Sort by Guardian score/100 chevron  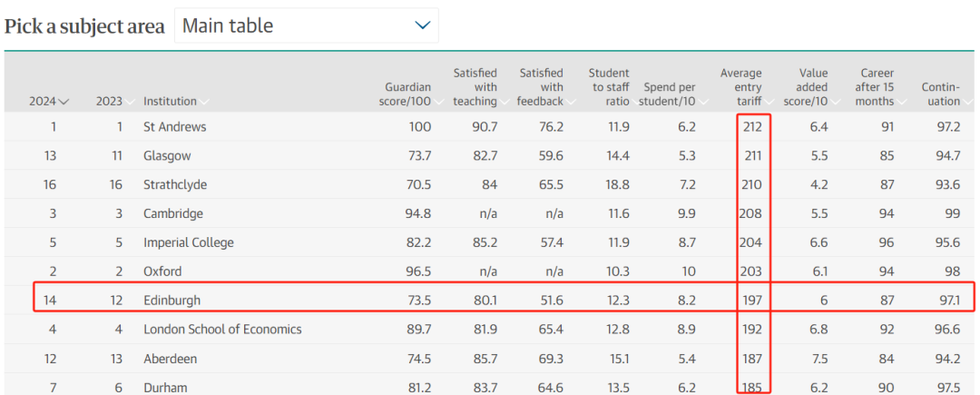[439, 102]
